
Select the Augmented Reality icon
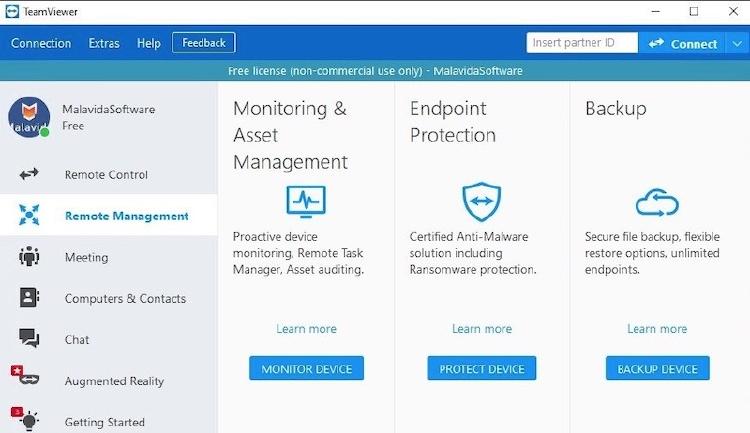point(26,380)
